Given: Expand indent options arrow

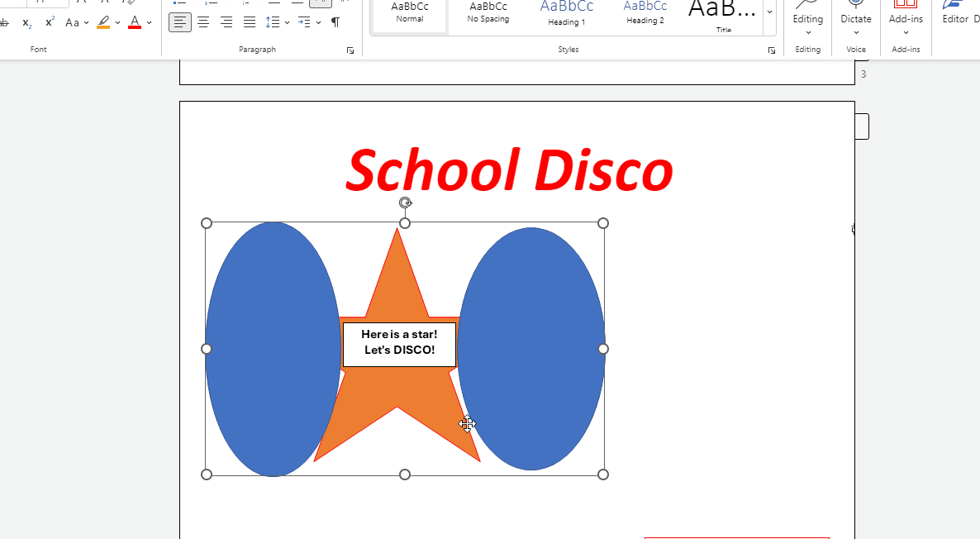Looking at the screenshot, I should click(x=319, y=22).
